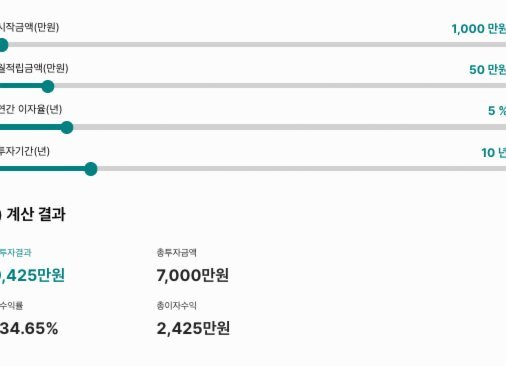Click the 투자기간 slider handle
The image size is (506, 366).
click(x=91, y=169)
